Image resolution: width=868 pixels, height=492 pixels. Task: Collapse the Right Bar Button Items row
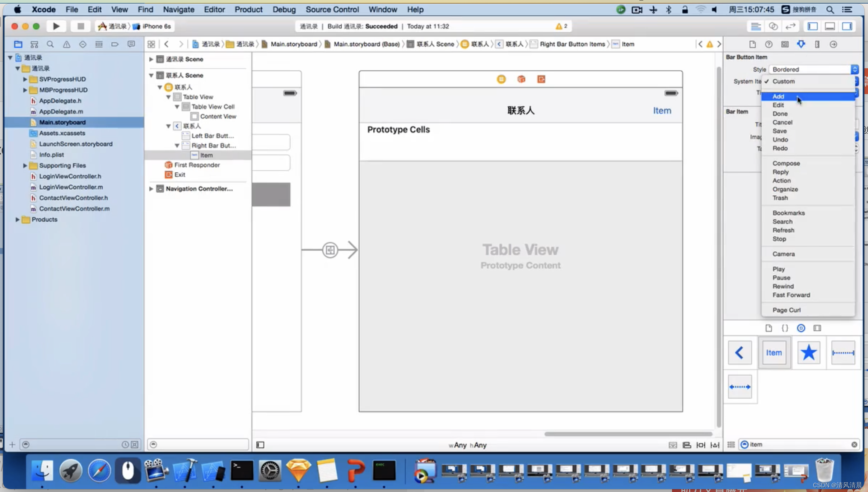click(177, 145)
